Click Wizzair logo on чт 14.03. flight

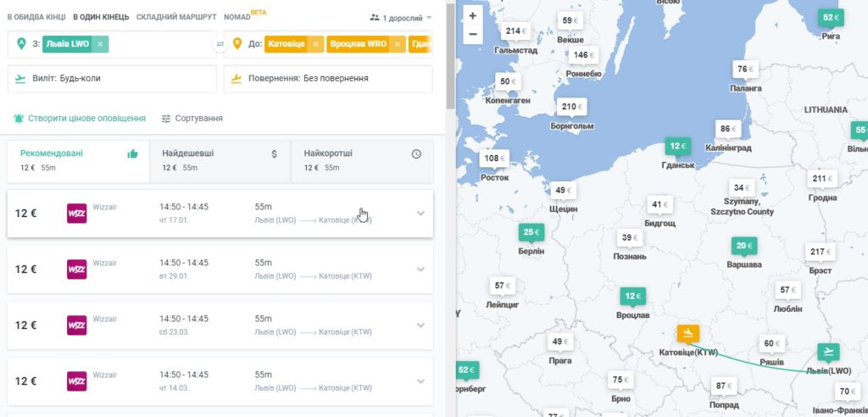[77, 381]
